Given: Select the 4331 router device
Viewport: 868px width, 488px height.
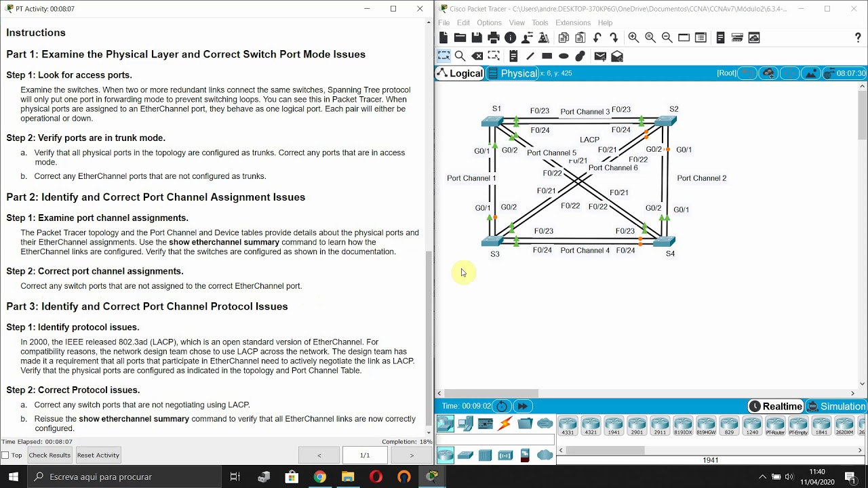Looking at the screenshot, I should point(568,427).
